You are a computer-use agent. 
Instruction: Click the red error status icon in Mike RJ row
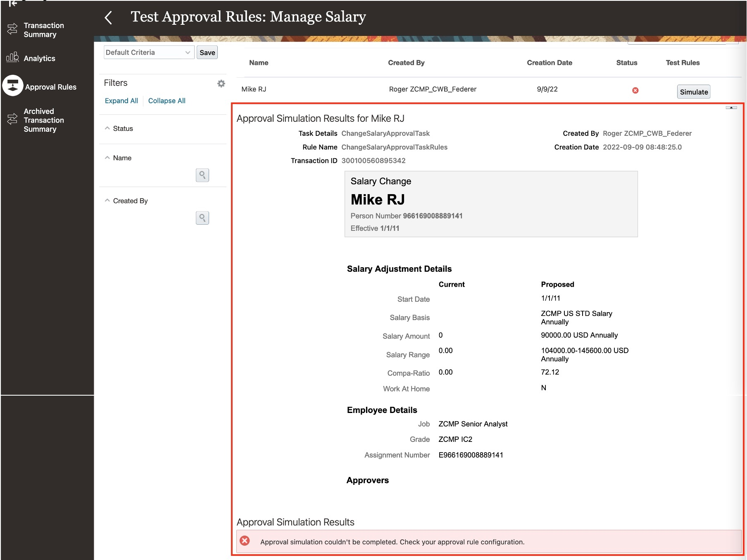(635, 90)
